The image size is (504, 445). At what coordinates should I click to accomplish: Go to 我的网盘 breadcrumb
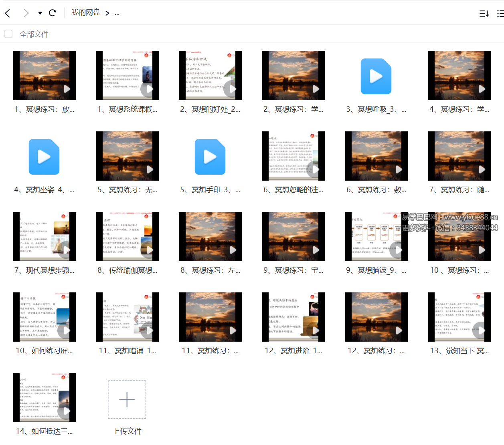[86, 13]
